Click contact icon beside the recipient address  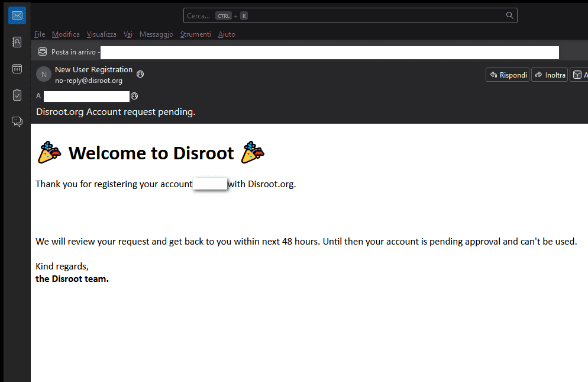point(134,96)
